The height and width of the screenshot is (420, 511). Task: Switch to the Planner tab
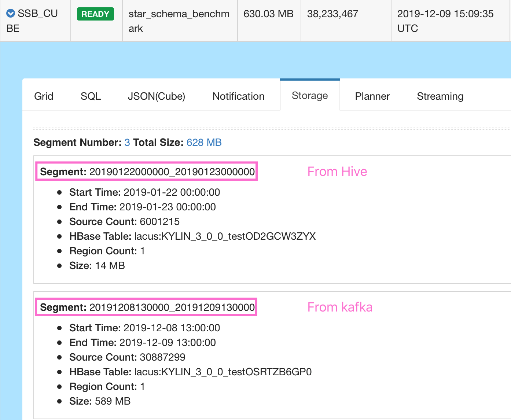coord(372,96)
